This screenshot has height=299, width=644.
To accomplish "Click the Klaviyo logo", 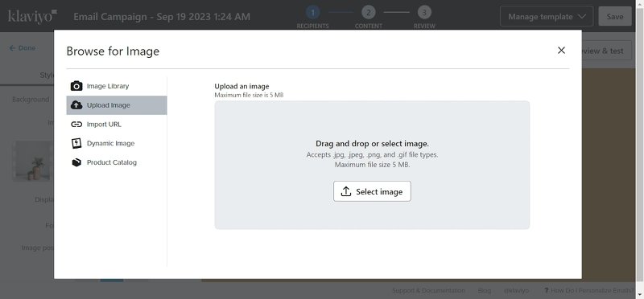I will pos(32,16).
